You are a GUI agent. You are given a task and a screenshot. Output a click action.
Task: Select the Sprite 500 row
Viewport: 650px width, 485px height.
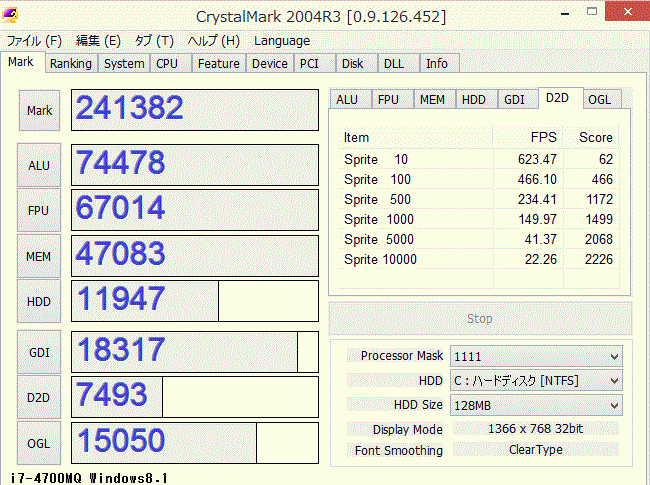[x=479, y=199]
